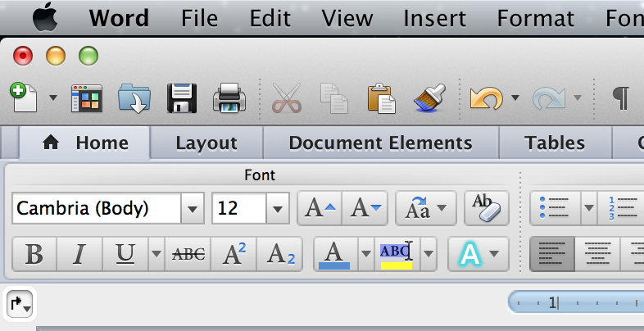Click the tab stop selector button

pos(20,304)
